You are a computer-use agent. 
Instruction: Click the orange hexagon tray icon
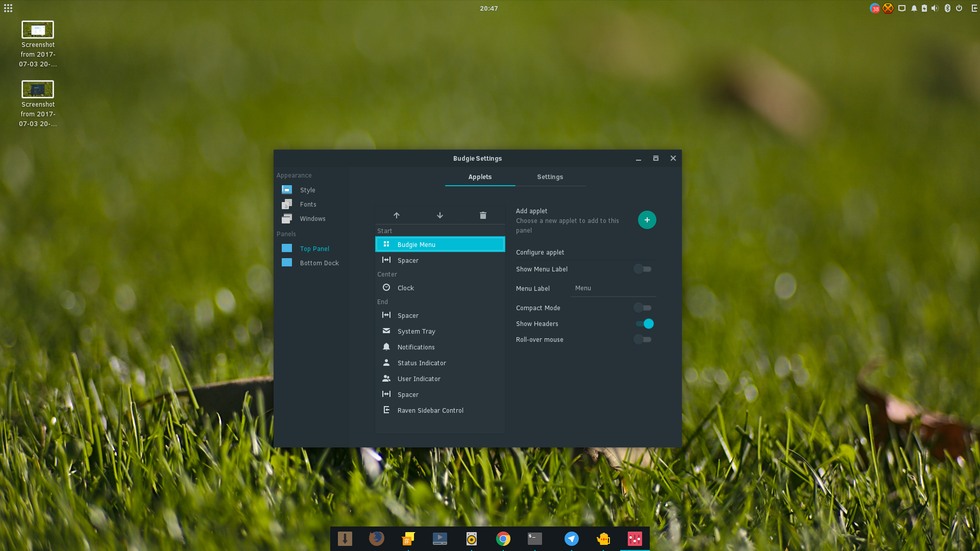coord(888,8)
